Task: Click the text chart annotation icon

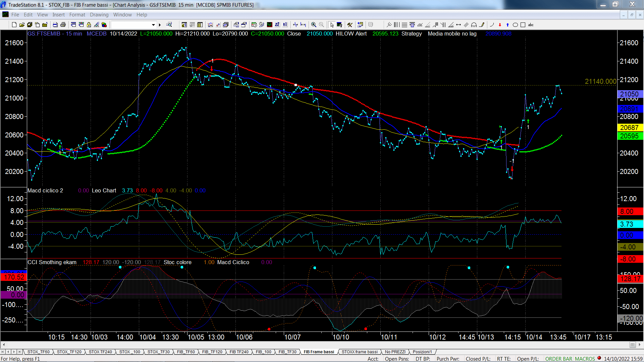Action: click(339, 25)
